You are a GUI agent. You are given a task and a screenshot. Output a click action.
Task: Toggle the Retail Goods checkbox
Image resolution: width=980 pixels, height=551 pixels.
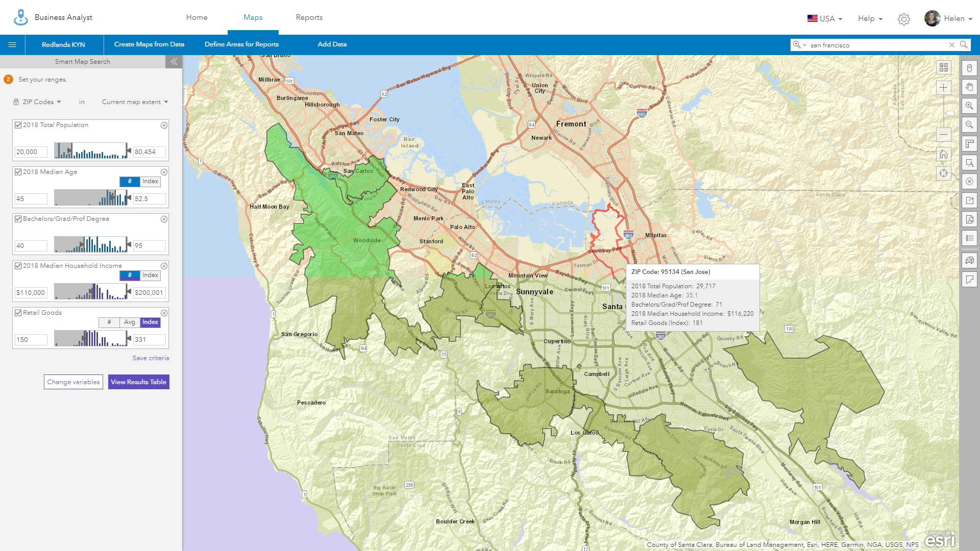[x=18, y=313]
